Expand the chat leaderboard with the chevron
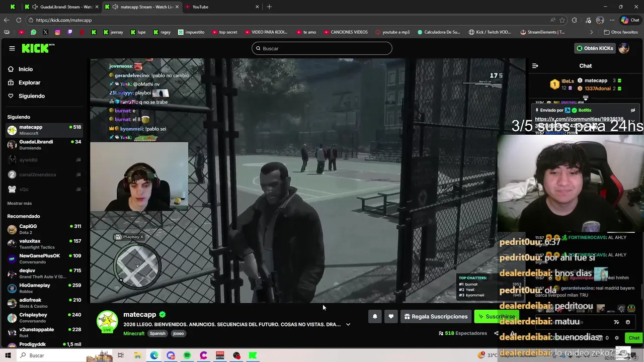 (x=586, y=98)
